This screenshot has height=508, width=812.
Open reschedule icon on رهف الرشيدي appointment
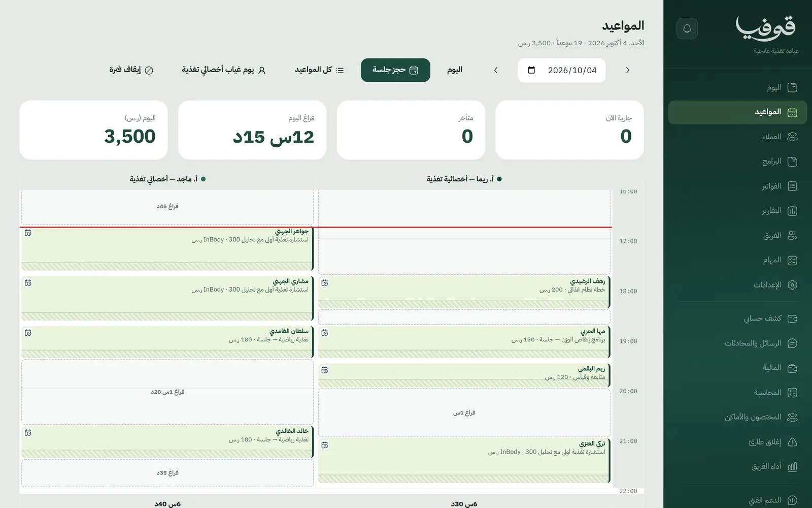[x=325, y=282]
